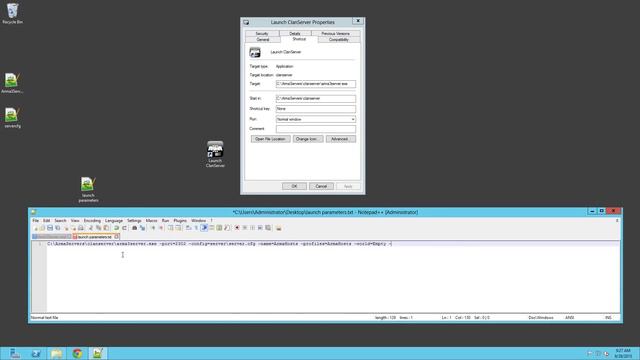The image size is (640, 360).
Task: Click Cancel in the Properties dialog
Action: [x=321, y=186]
